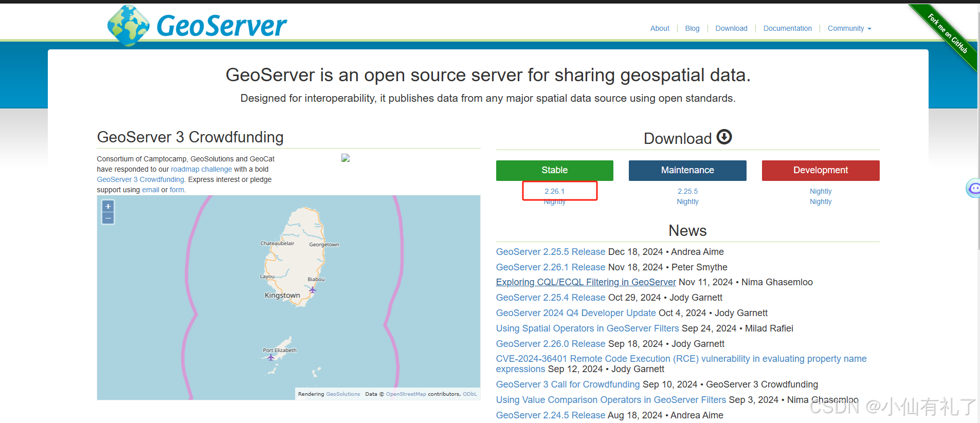Click the Download arrow circle icon
The image size is (980, 423).
(x=724, y=137)
